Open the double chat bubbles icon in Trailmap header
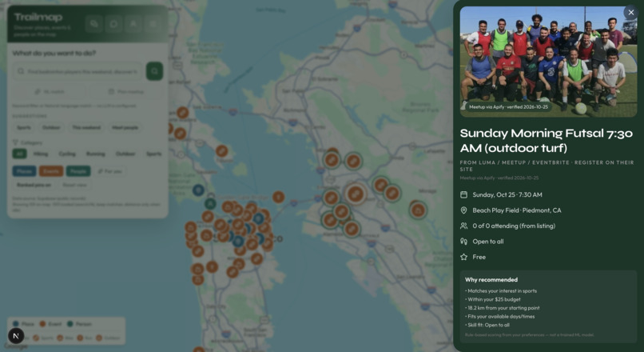The image size is (644, 352). (94, 24)
